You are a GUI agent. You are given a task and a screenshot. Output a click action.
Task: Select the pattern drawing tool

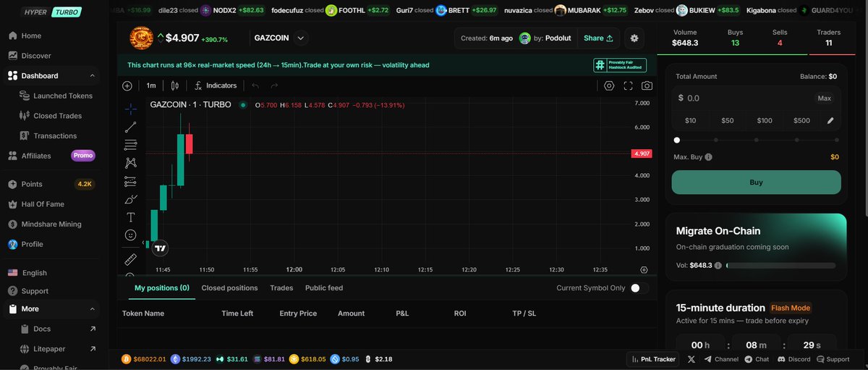pyautogui.click(x=130, y=163)
